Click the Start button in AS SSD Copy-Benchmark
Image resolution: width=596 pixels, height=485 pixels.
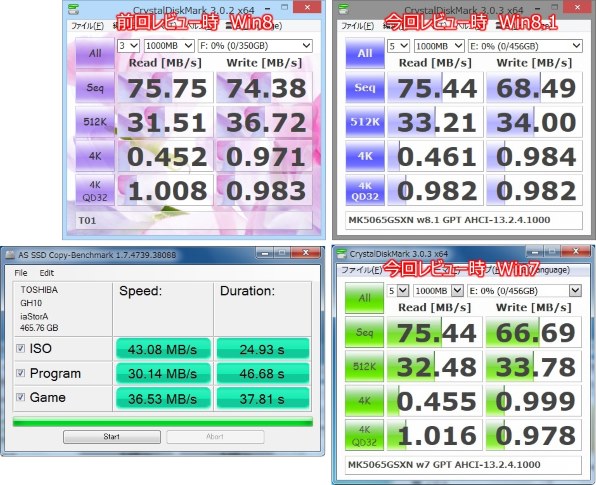pos(112,437)
